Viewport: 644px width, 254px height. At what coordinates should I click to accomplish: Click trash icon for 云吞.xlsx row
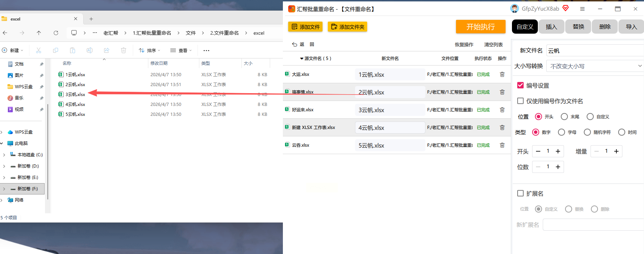pyautogui.click(x=502, y=145)
